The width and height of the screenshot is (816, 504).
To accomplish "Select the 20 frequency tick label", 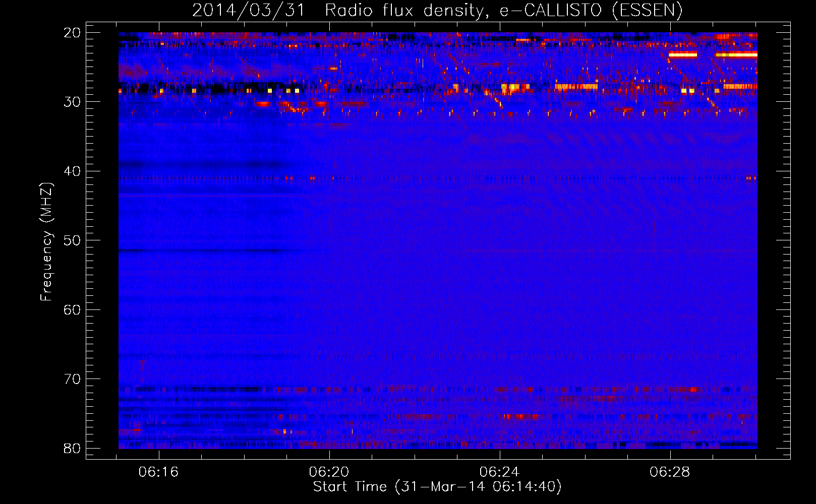I will click(72, 33).
